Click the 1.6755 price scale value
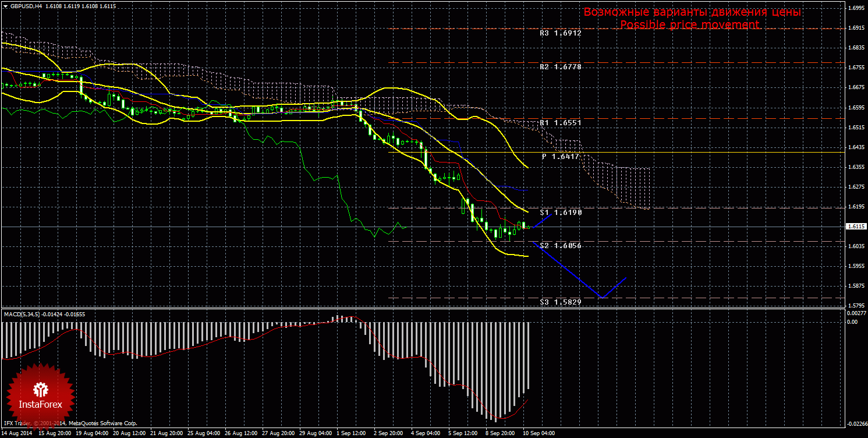The height and width of the screenshot is (438, 868). (x=855, y=68)
